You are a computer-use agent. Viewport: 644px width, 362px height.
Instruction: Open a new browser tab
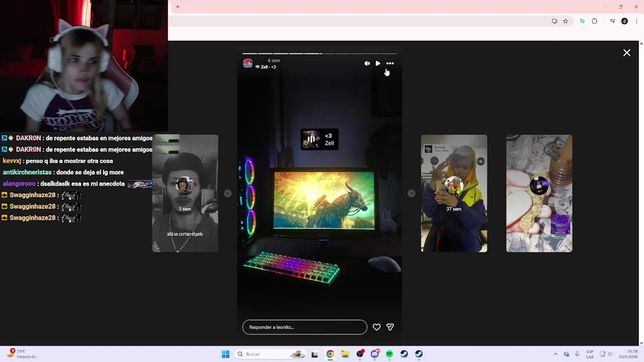pos(178,7)
